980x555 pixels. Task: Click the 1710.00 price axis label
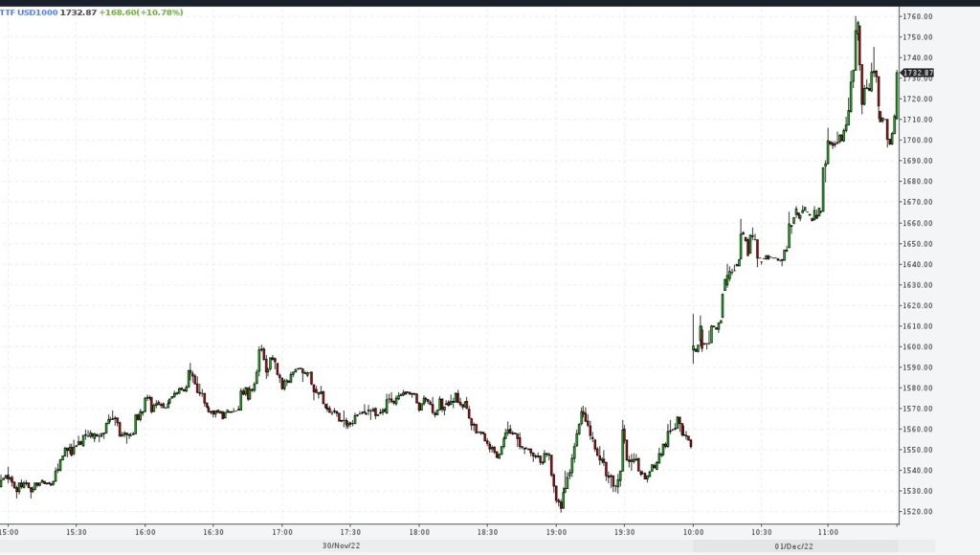click(918, 120)
